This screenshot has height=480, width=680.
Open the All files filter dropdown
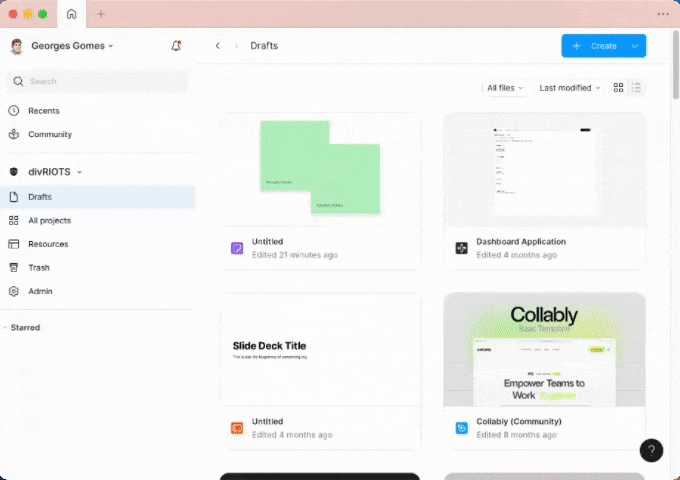tap(505, 88)
